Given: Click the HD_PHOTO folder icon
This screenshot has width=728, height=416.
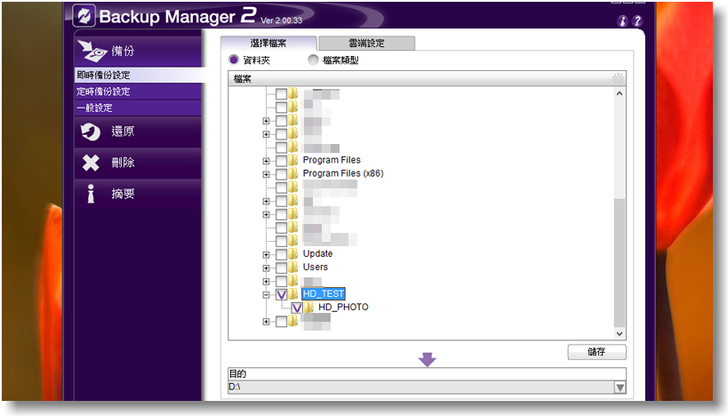Looking at the screenshot, I should point(309,307).
